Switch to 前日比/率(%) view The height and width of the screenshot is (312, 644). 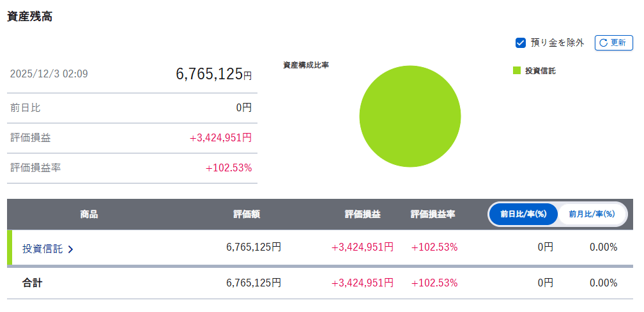click(523, 214)
